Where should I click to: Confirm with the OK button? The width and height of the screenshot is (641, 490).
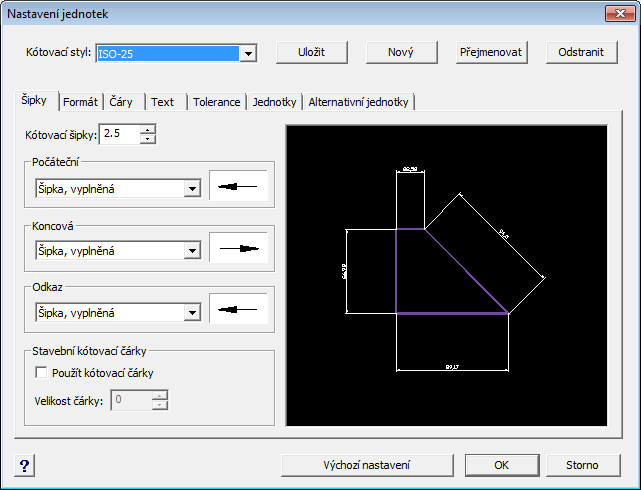[502, 465]
